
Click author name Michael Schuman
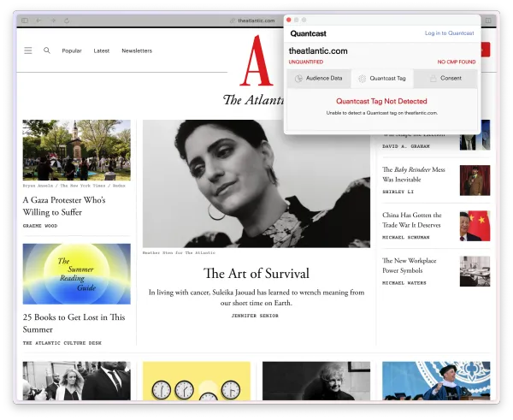point(405,237)
